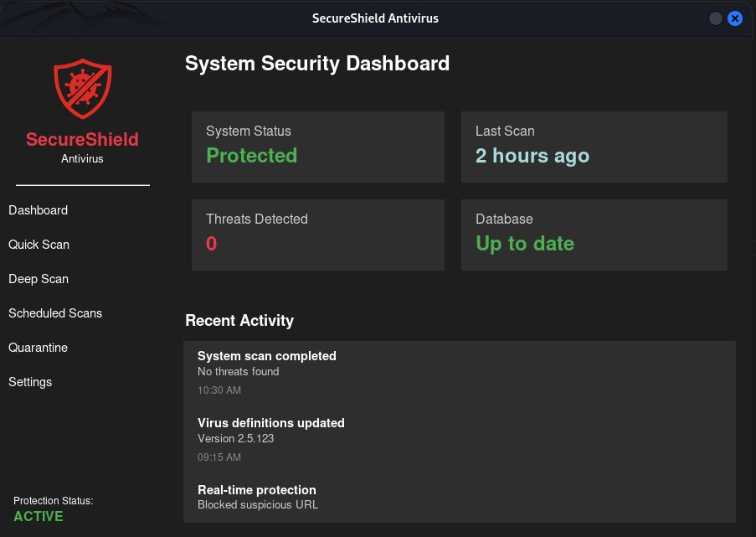The width and height of the screenshot is (756, 537).
Task: Open the Deep Scan page
Action: 39,279
